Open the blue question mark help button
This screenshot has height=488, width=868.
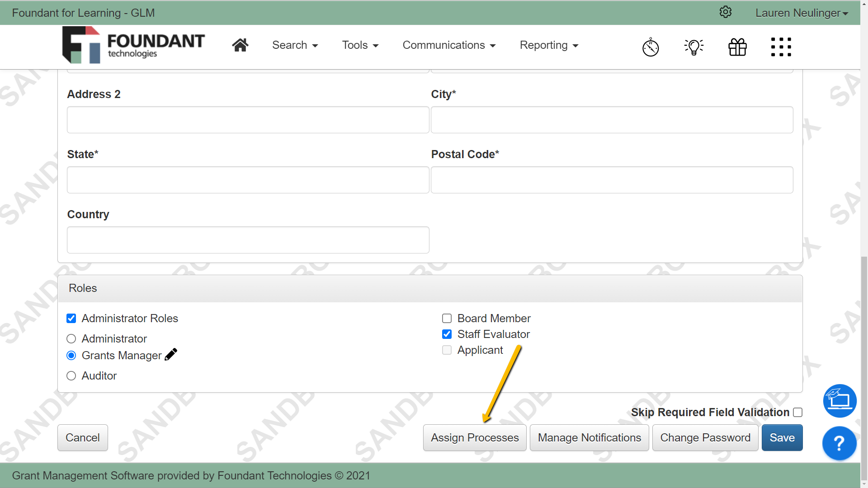pyautogui.click(x=839, y=443)
